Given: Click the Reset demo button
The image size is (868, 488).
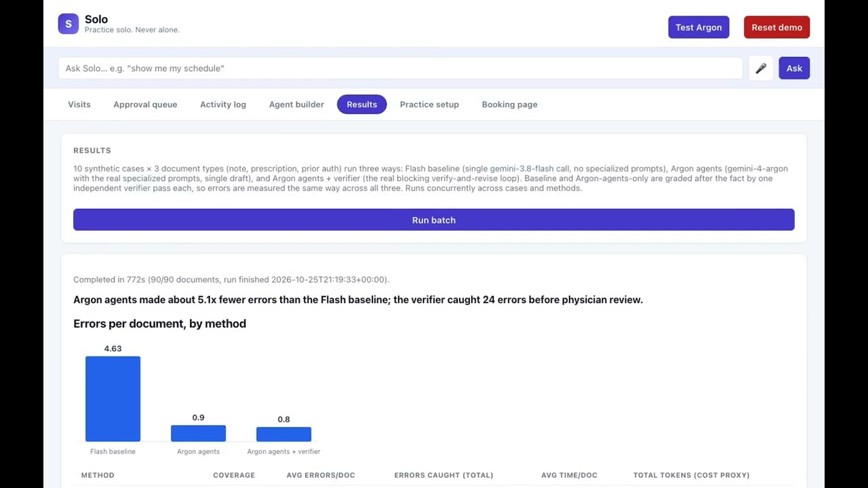Looking at the screenshot, I should 776,27.
